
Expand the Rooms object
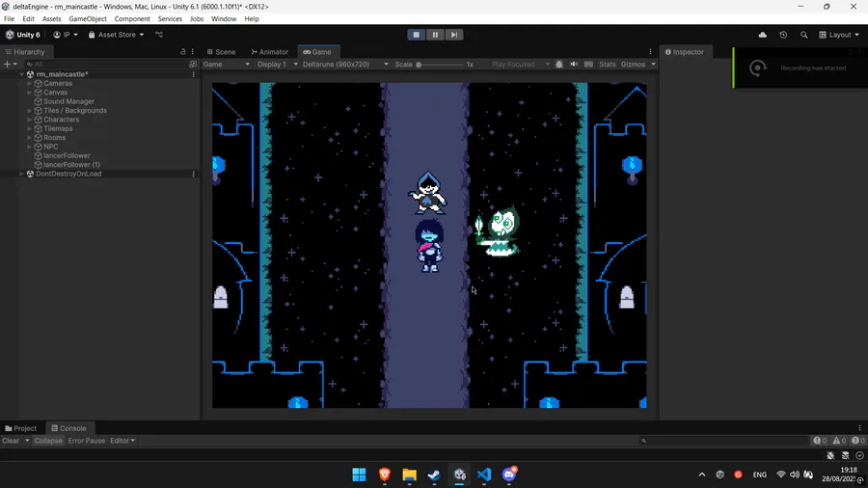[x=29, y=138]
